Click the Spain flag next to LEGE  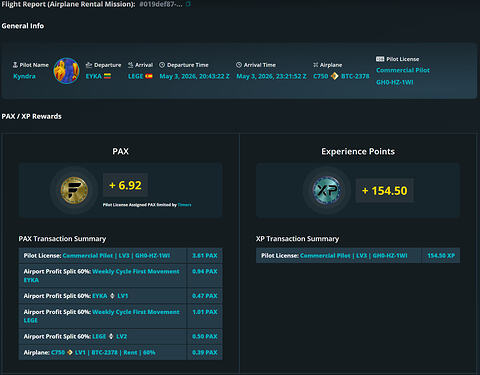(x=149, y=76)
